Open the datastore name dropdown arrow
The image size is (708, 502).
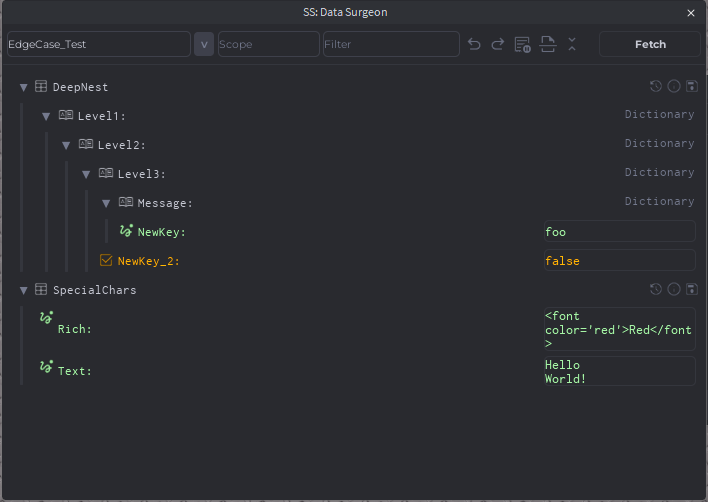coord(204,44)
